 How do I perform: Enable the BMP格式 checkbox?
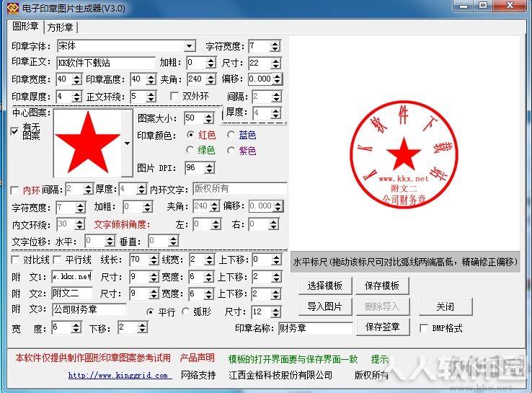pyautogui.click(x=424, y=328)
